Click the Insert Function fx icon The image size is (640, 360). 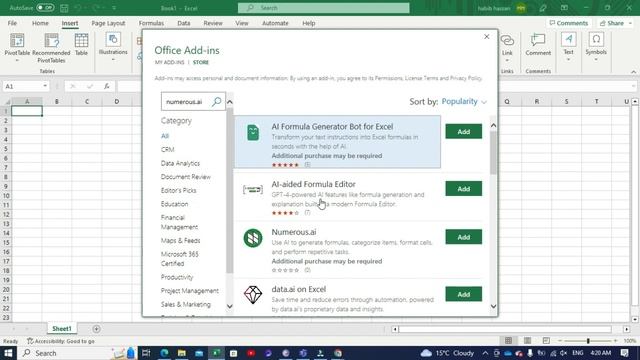(107, 86)
